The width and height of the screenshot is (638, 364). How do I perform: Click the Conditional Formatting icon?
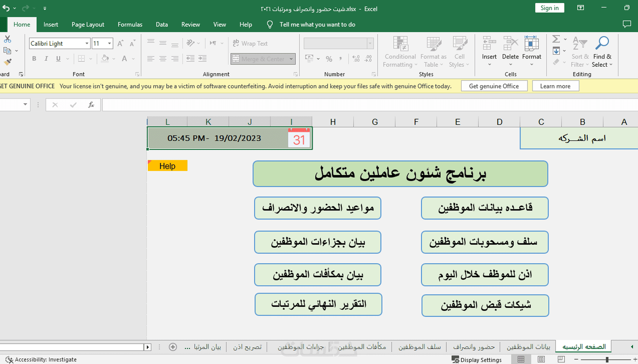tap(400, 44)
